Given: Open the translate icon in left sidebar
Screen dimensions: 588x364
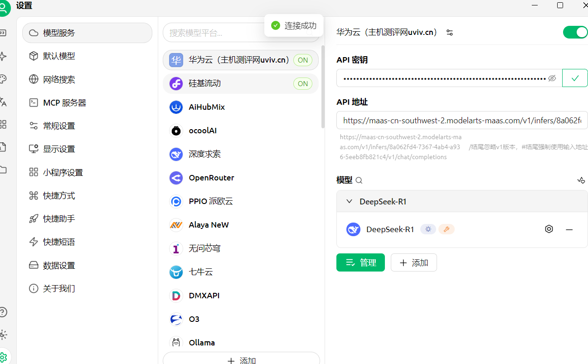Looking at the screenshot, I should pyautogui.click(x=3, y=102).
